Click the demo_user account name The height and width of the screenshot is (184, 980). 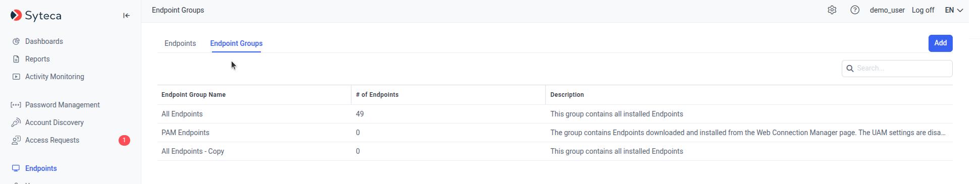[887, 10]
